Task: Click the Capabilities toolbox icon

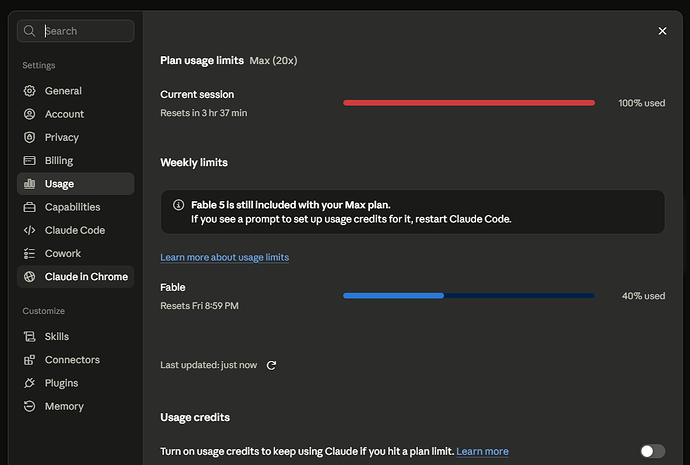Action: [x=29, y=207]
